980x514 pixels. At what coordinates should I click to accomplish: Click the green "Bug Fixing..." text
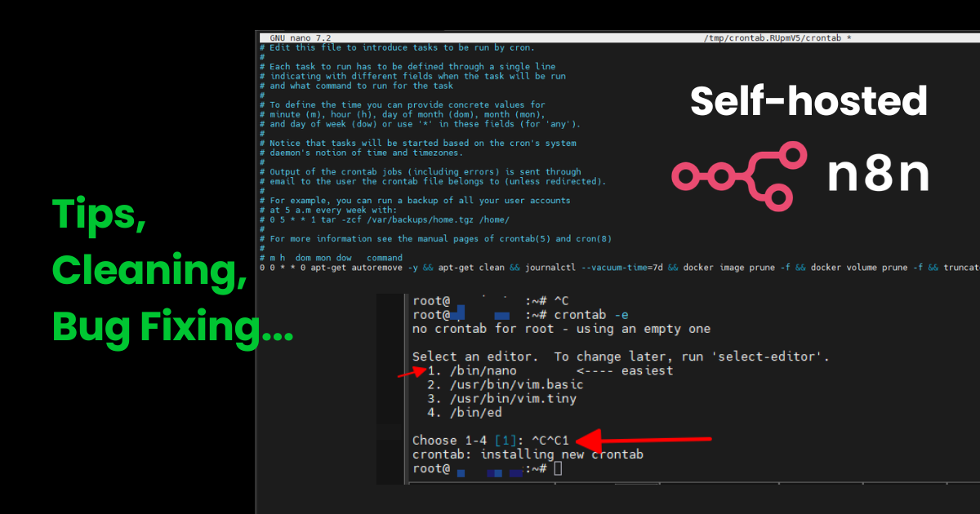point(172,325)
